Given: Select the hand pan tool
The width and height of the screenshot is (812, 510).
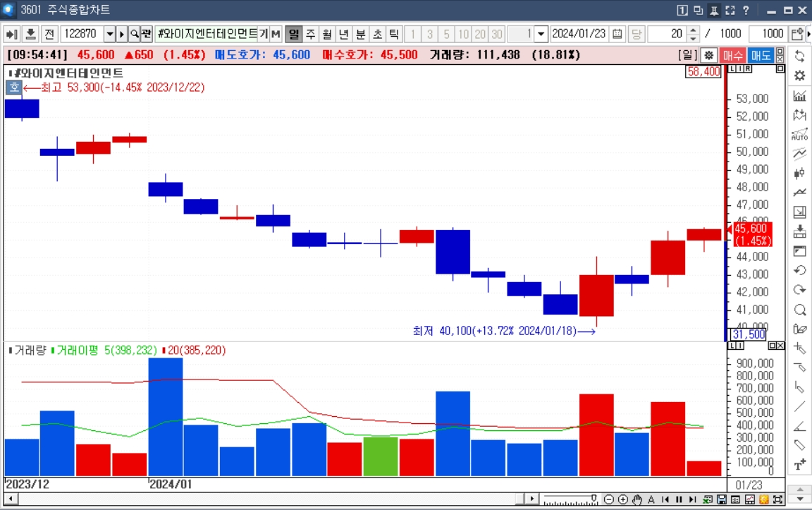Looking at the screenshot, I should pyautogui.click(x=637, y=499).
